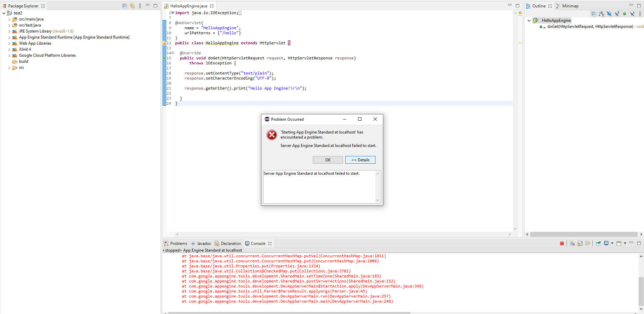The width and height of the screenshot is (644, 314).
Task: Collapse All in the Package Explorer toolbar
Action: pyautogui.click(x=124, y=6)
